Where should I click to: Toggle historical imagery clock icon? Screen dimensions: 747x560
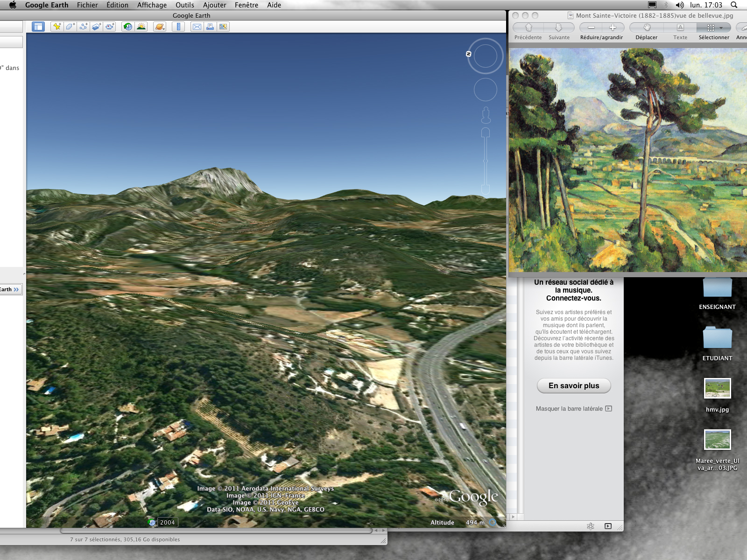pos(128,27)
